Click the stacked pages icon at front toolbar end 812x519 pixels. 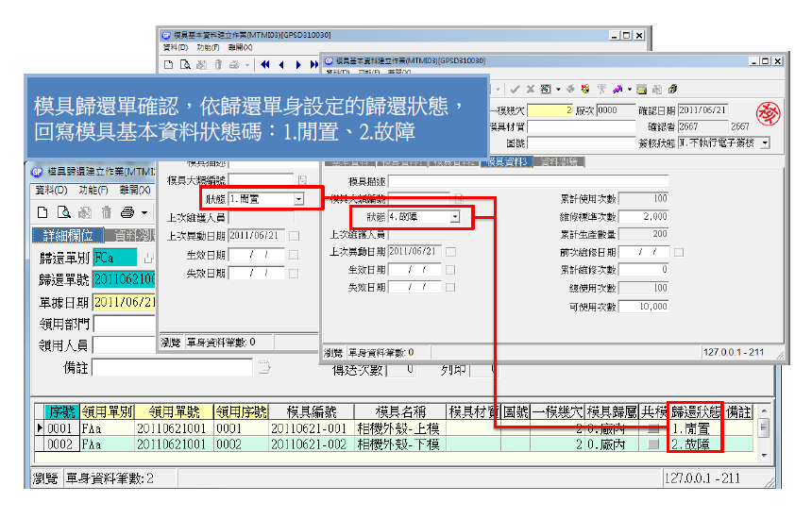click(x=672, y=89)
